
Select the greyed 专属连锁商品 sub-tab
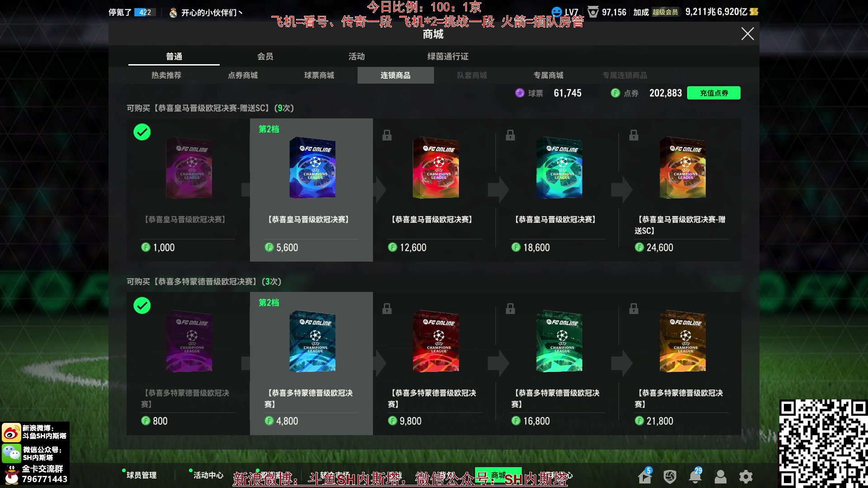point(625,75)
